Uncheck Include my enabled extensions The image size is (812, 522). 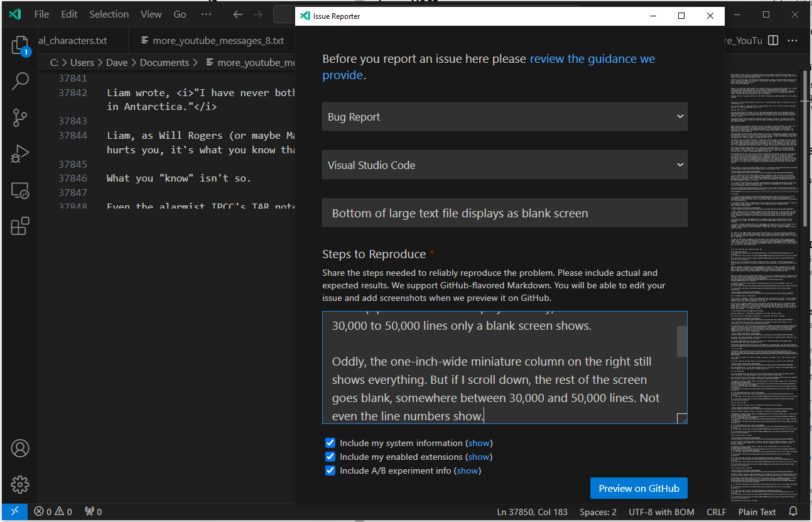click(330, 457)
